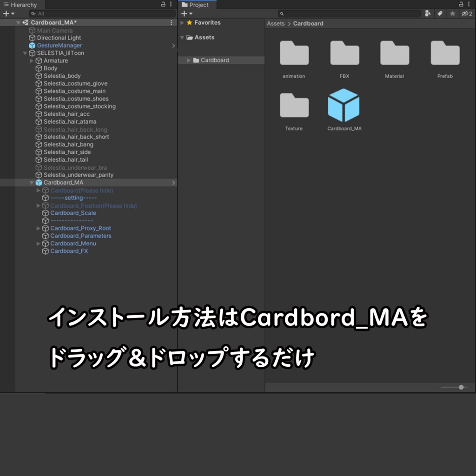Select Cardboard_Proxy_Root in the Hierarchy
476x476 pixels.
(80, 228)
